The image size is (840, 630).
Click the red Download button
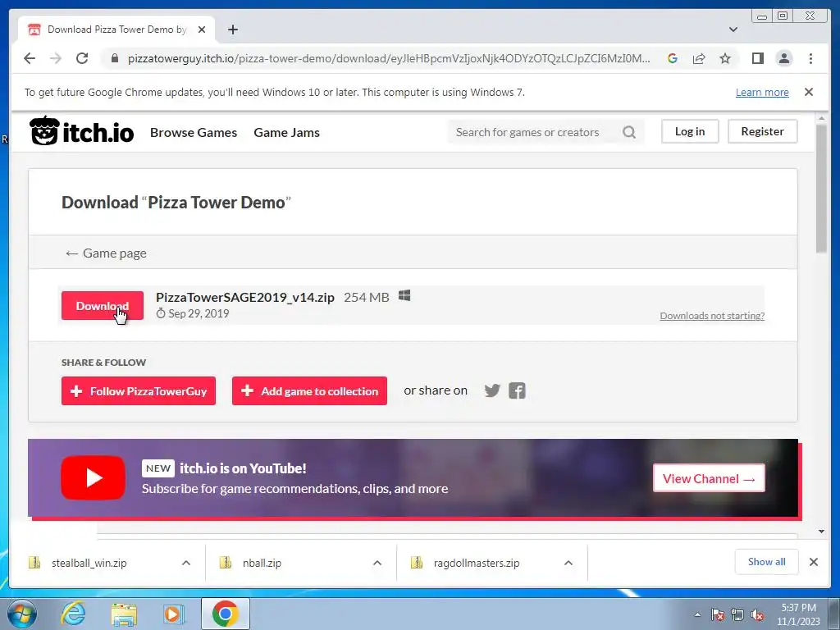click(x=103, y=305)
